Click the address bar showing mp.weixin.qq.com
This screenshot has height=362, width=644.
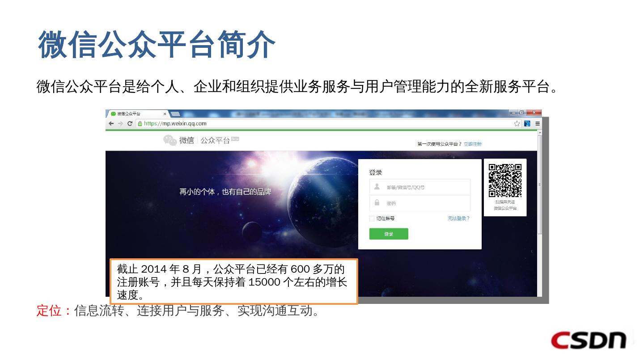point(326,124)
